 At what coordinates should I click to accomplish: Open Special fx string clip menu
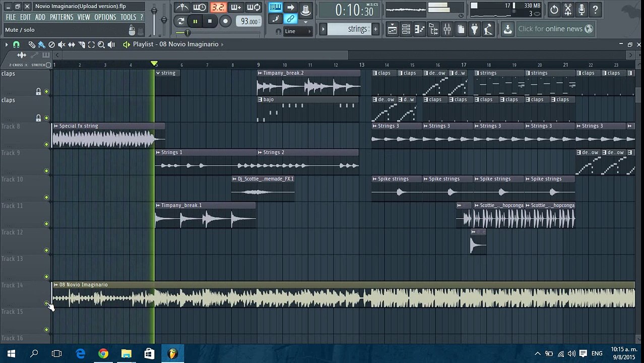point(56,126)
